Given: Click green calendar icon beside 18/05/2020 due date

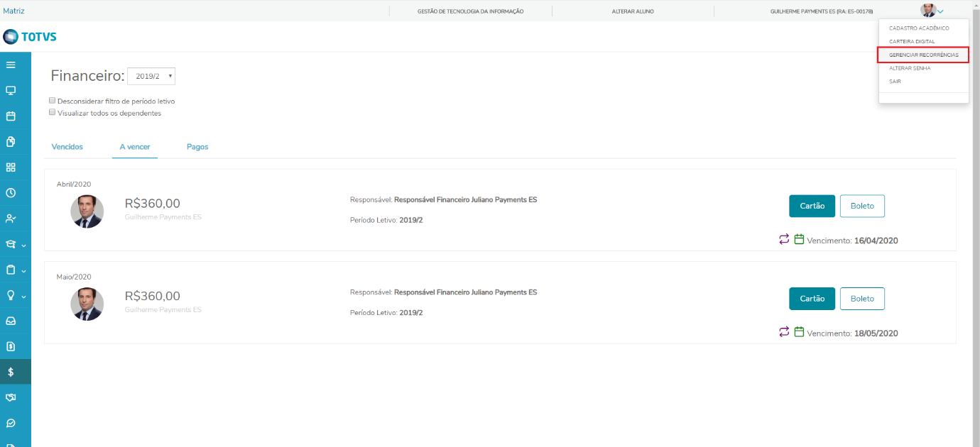Looking at the screenshot, I should coord(799,331).
